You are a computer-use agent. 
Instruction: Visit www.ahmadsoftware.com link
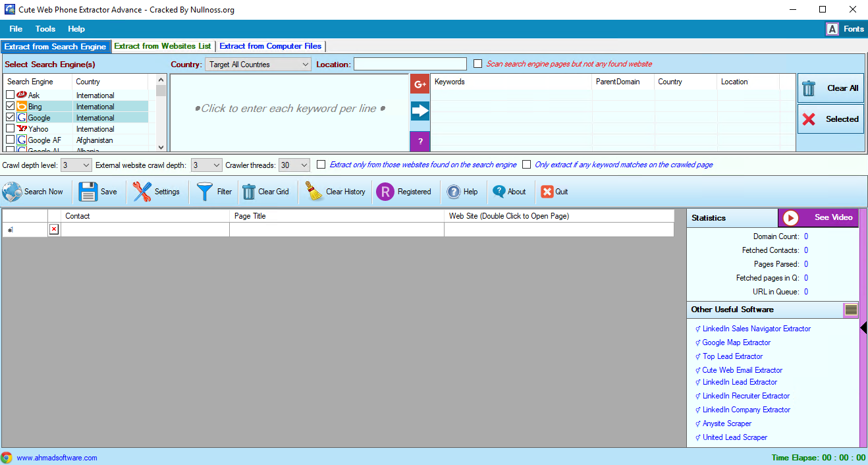pos(57,458)
